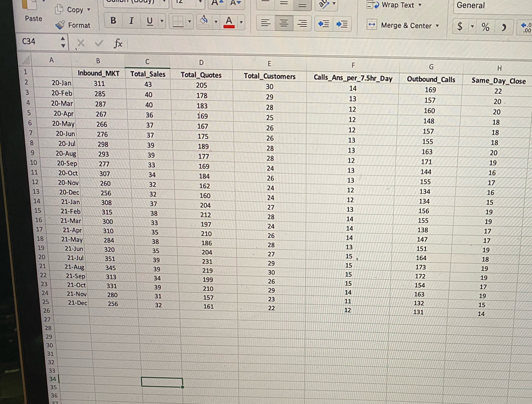This screenshot has width=532, height=404.
Task: Open the Merge & Center dropdown arrow
Action: 437,26
